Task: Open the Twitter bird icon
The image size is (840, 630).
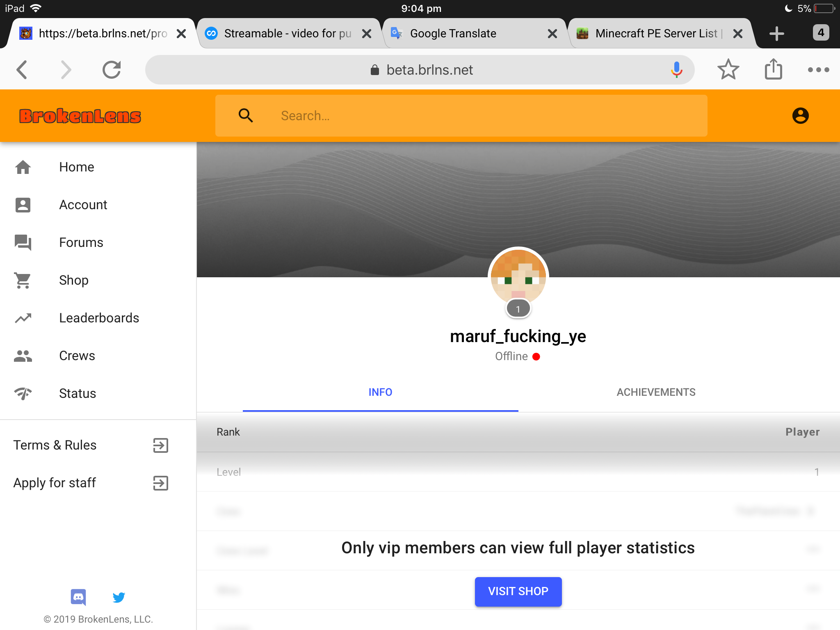Action: (x=119, y=597)
